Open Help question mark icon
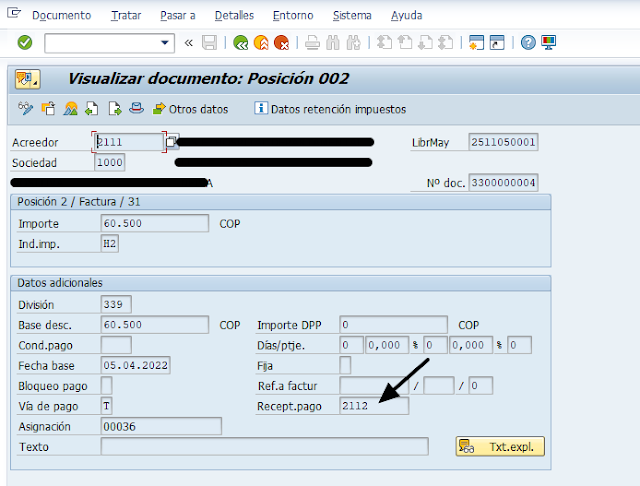The image size is (640, 486). [x=528, y=43]
